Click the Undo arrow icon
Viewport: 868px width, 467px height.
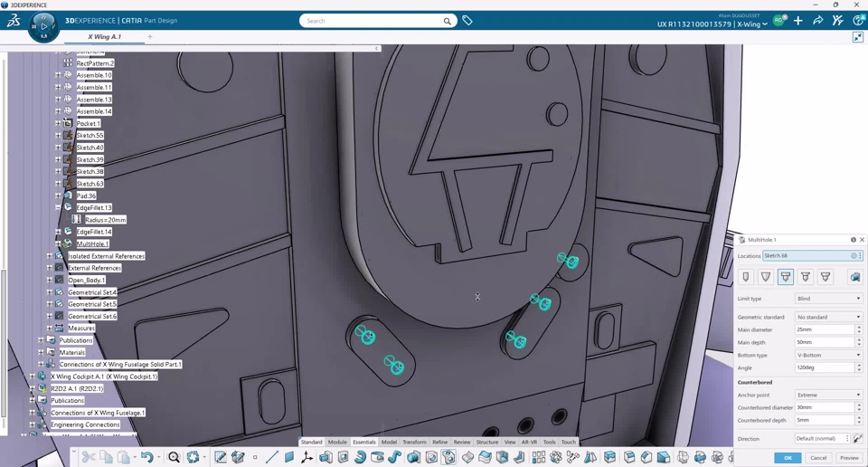click(x=146, y=457)
